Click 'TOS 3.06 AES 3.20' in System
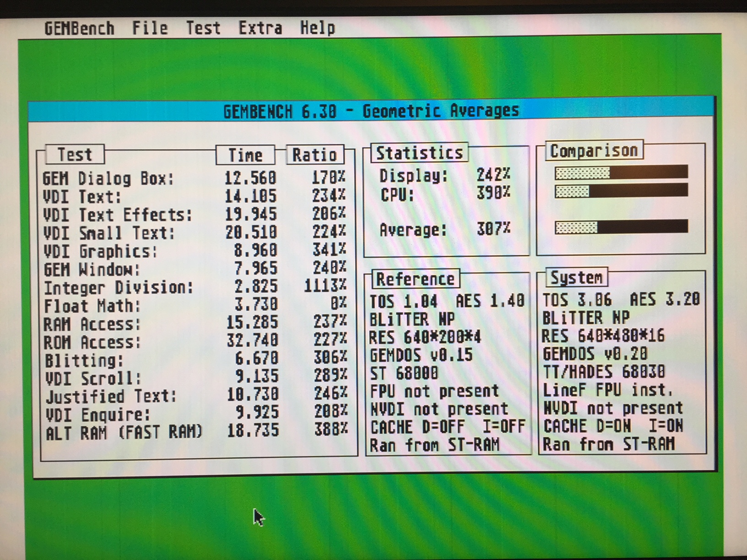Viewport: 747px width, 560px height. (621, 300)
